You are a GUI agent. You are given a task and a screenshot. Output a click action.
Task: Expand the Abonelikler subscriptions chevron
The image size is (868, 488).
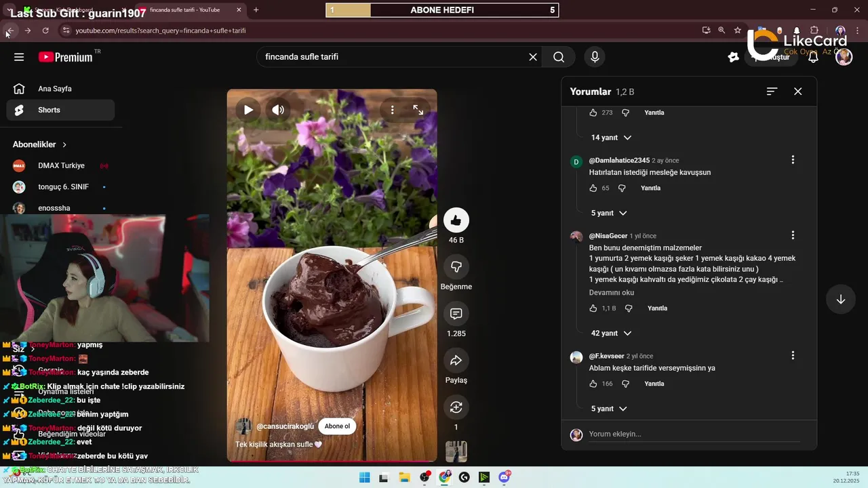tap(65, 144)
